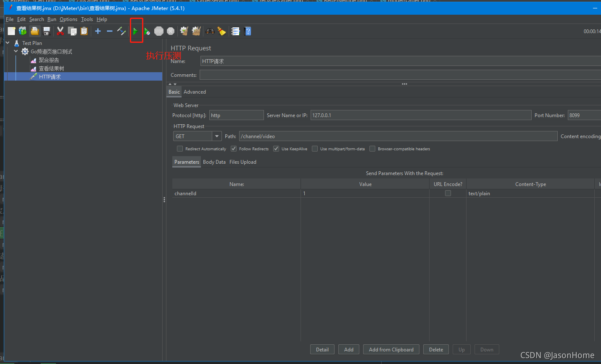This screenshot has width=601, height=364.
Task: Save the test plan with floppy icon
Action: click(47, 31)
